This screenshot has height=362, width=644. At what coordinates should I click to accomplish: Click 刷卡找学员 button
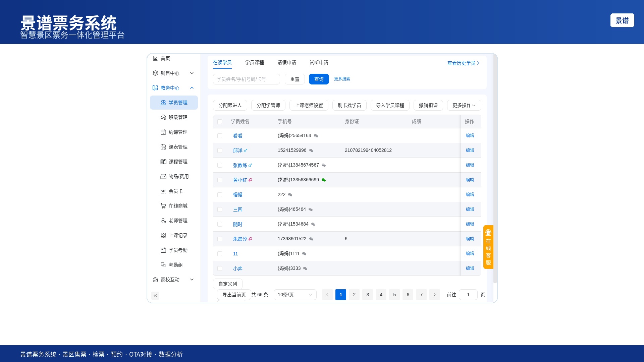tap(349, 105)
